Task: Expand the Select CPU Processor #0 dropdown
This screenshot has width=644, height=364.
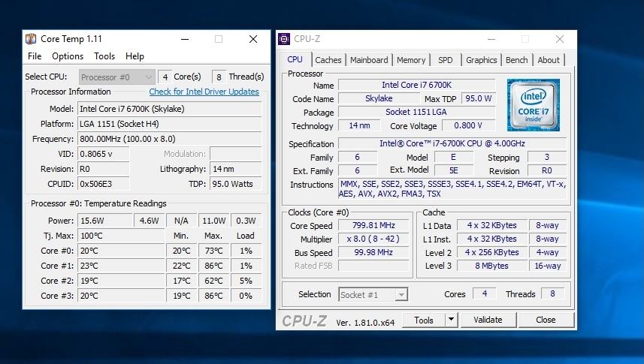Action: [117, 77]
